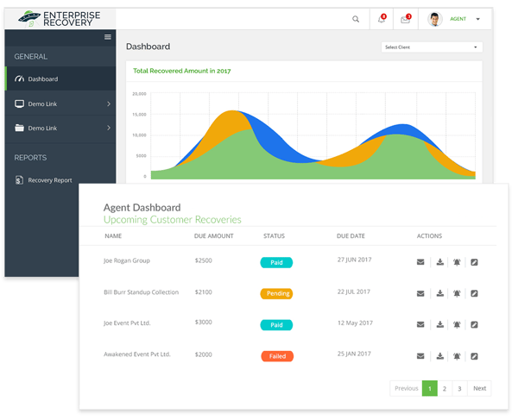Screen dimensions: 518x420
Task: Expand the AGENT user menu arrow
Action: pos(477,19)
